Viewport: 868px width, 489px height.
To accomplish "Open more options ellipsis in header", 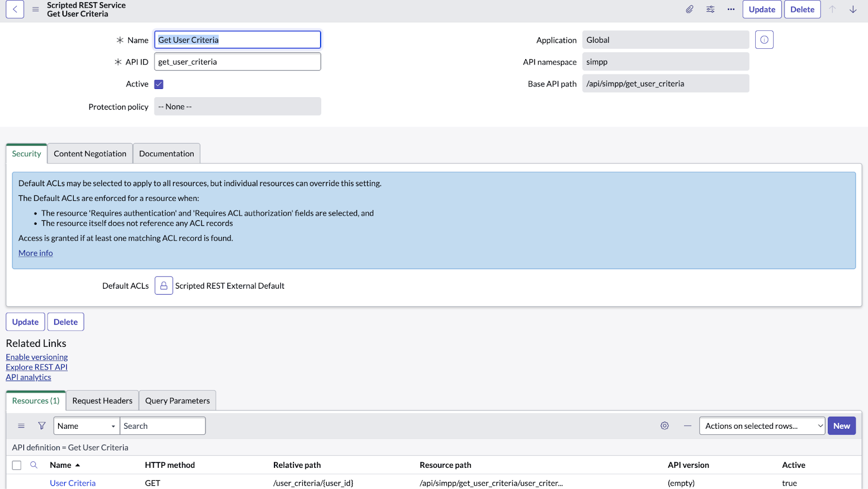I will [731, 9].
